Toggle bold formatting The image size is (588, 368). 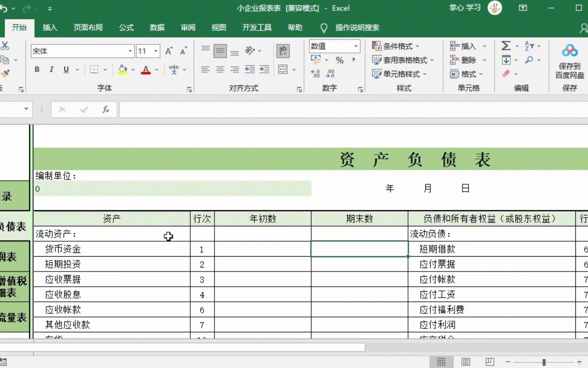[x=37, y=70]
